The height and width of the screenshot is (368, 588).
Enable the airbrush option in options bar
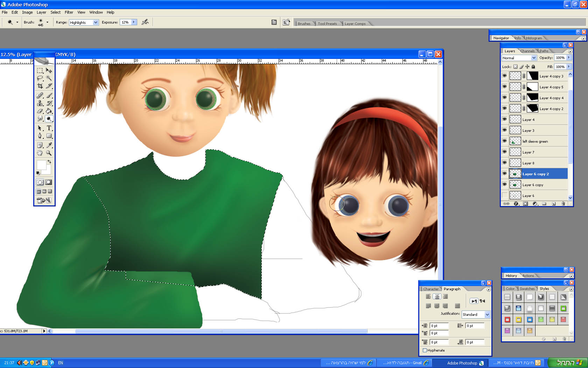[145, 22]
